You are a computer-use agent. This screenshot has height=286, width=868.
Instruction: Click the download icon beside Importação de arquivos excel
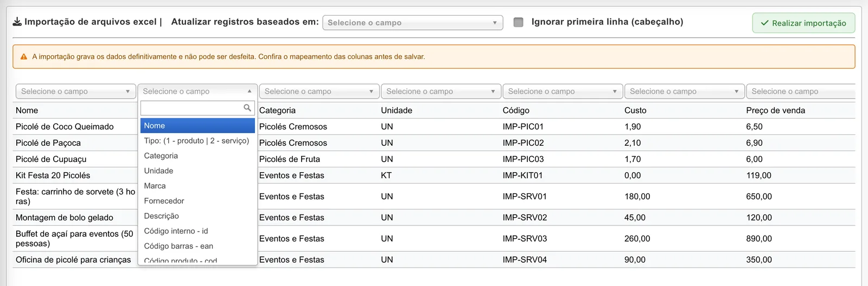tap(17, 22)
